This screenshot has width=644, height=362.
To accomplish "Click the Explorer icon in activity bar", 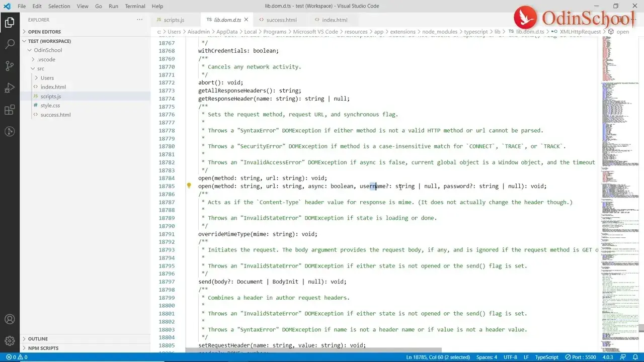I will pos(10,22).
